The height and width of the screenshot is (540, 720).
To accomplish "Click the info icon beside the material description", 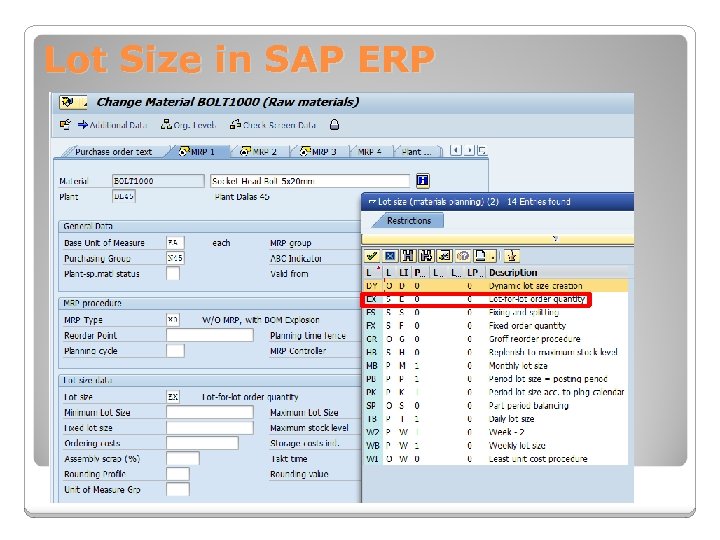I will pos(422,180).
